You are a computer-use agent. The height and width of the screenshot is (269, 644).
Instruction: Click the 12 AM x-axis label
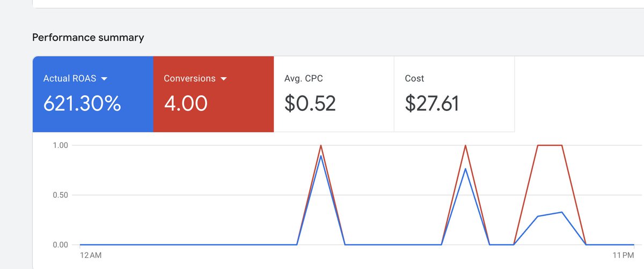[x=90, y=256]
